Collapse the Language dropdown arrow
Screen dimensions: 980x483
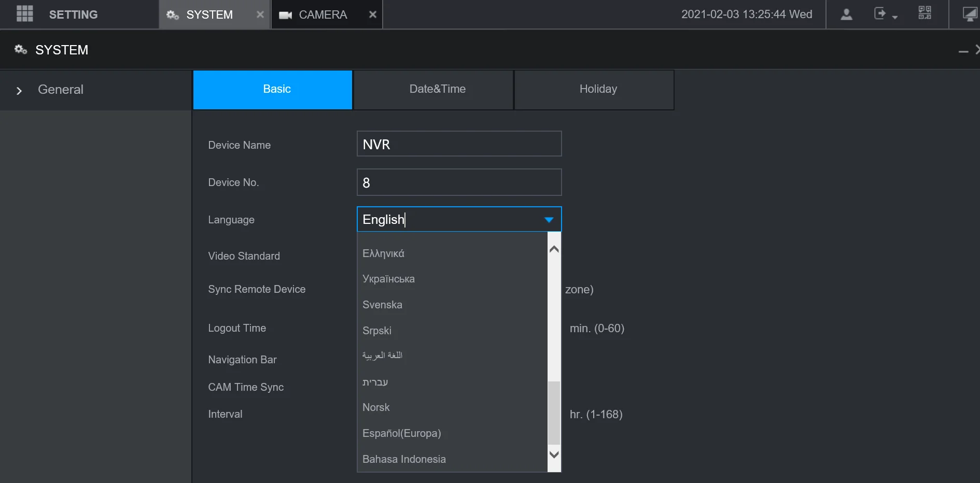point(549,220)
